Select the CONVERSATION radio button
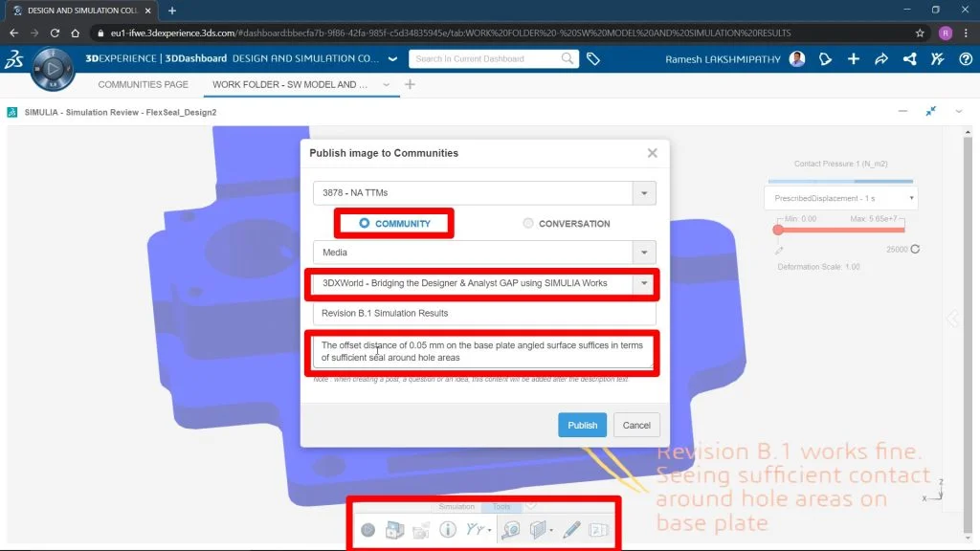The image size is (980, 551). [528, 223]
